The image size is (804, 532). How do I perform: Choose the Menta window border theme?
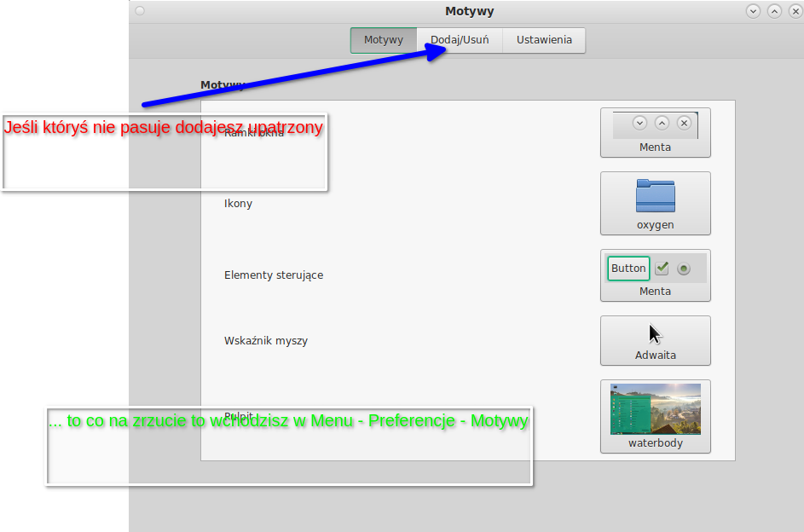(x=656, y=132)
